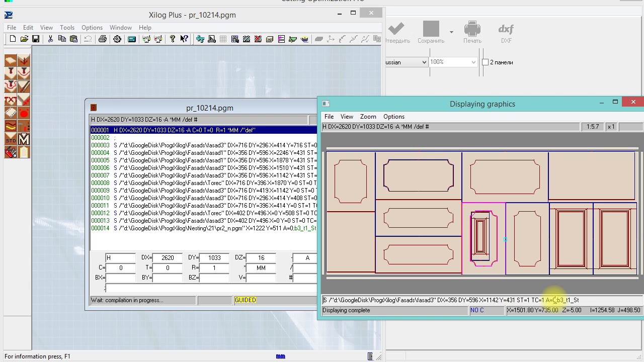Select program line 000014 Nesting entry
Viewport: 644px width, 362px height.
(204, 228)
